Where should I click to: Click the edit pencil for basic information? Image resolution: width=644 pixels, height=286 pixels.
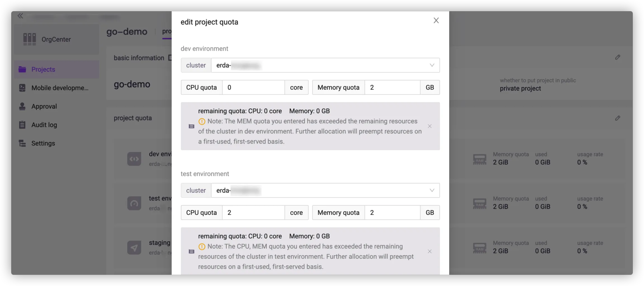617,57
